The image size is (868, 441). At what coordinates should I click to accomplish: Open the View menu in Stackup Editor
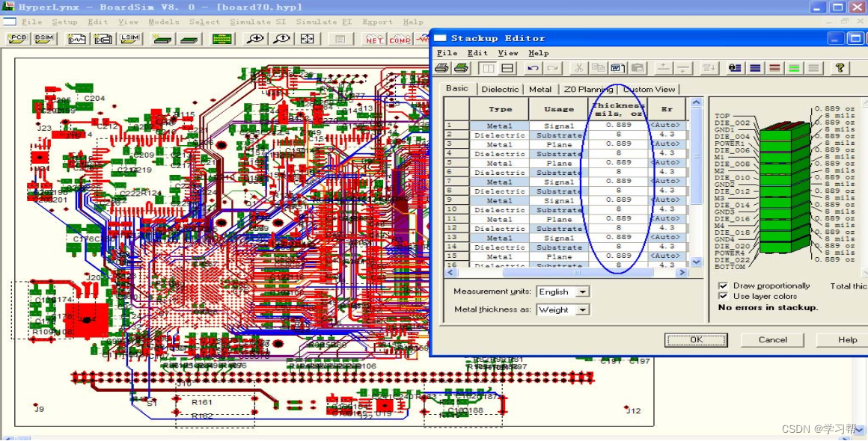pyautogui.click(x=507, y=53)
